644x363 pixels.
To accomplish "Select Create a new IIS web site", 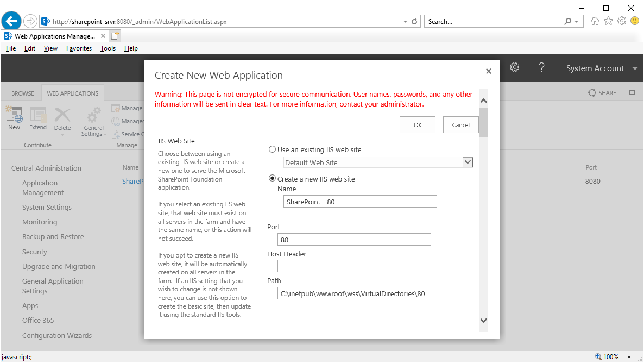I will click(x=272, y=178).
